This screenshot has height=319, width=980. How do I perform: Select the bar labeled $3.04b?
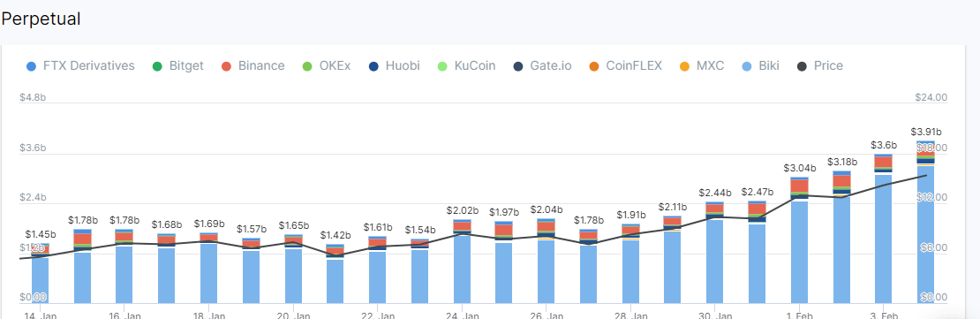(x=799, y=240)
